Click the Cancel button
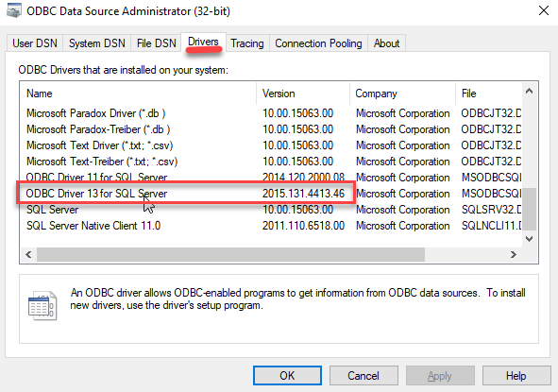558x392 pixels. point(364,376)
